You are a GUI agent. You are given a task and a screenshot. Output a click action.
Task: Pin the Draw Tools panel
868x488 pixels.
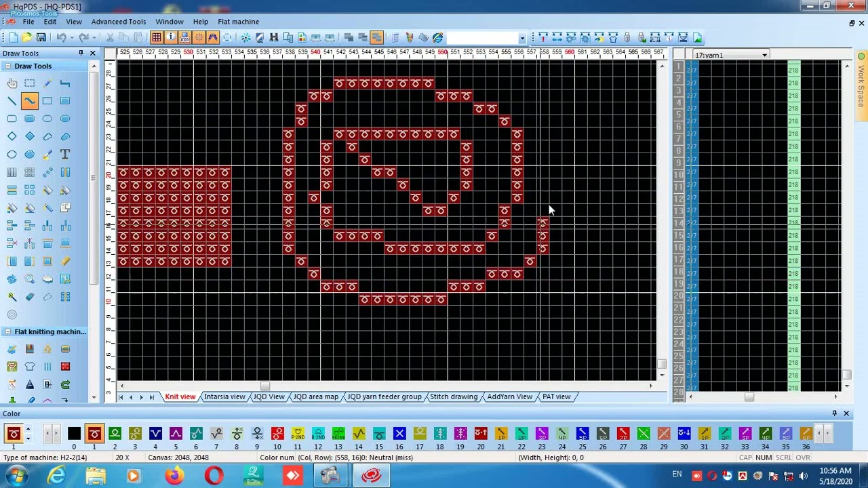click(81, 53)
